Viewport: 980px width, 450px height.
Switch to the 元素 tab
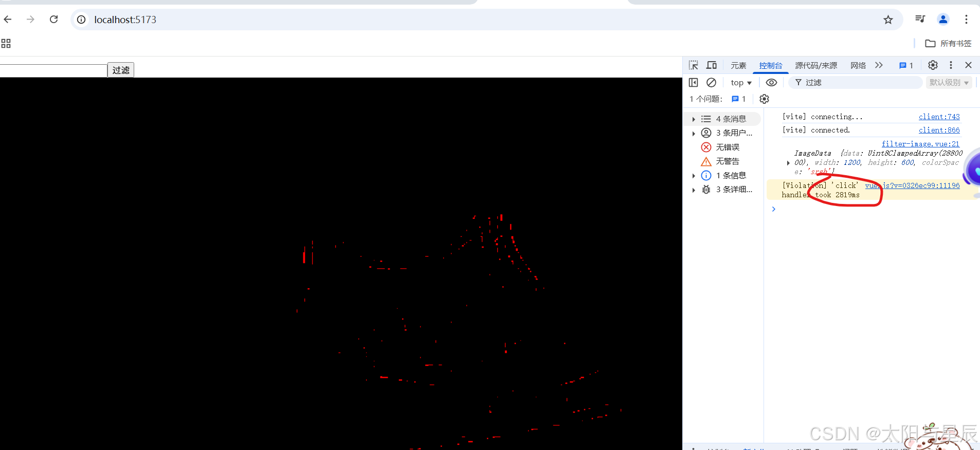pyautogui.click(x=738, y=65)
